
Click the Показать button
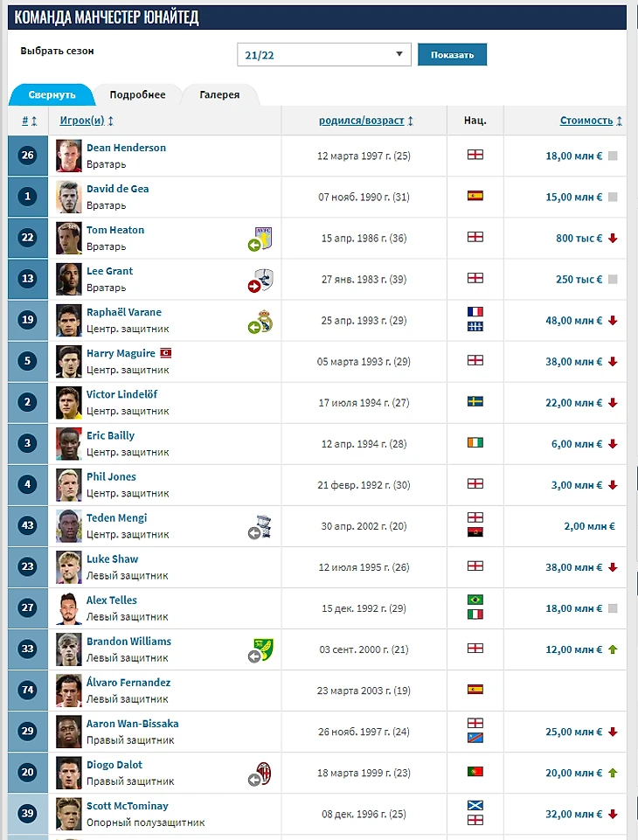tap(452, 55)
